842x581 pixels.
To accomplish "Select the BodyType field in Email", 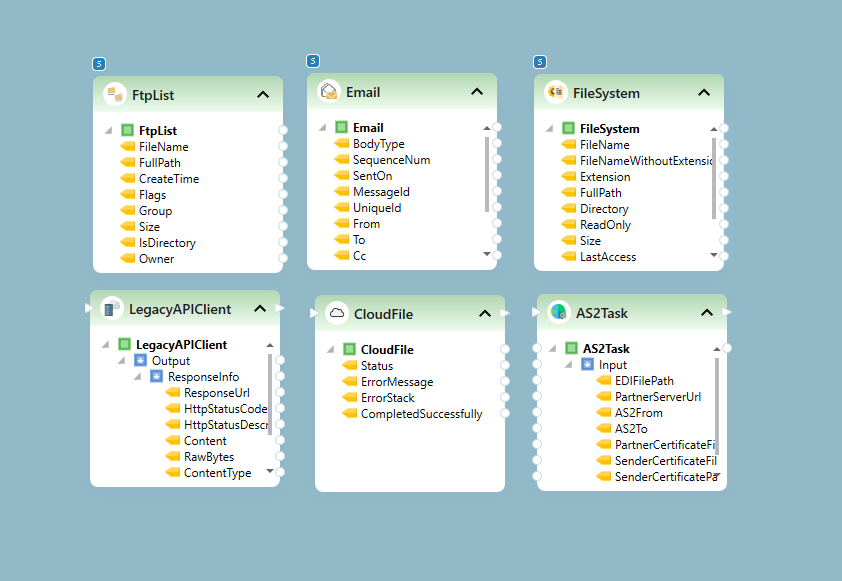I will 379,143.
